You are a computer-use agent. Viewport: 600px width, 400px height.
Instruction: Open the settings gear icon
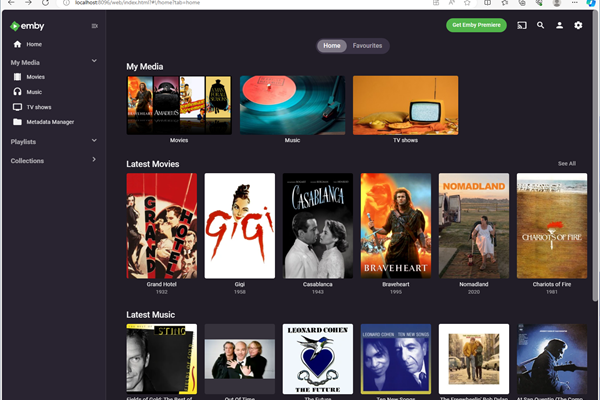pos(578,25)
